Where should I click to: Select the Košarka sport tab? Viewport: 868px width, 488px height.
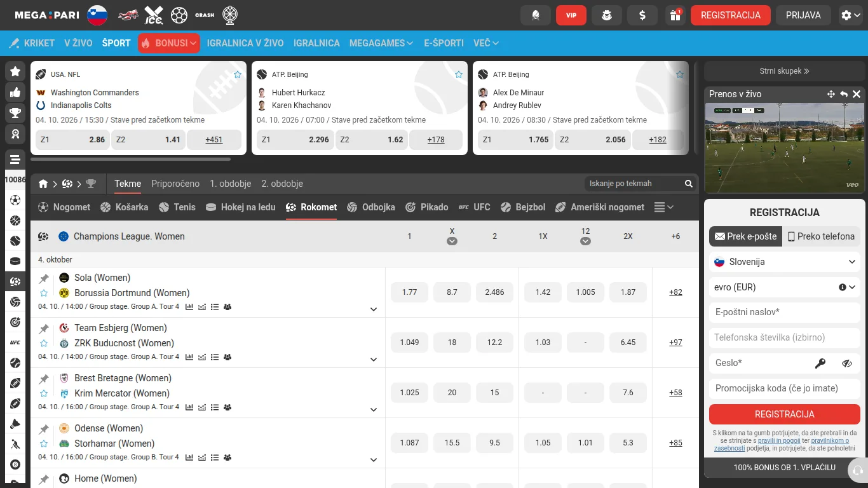(x=124, y=207)
